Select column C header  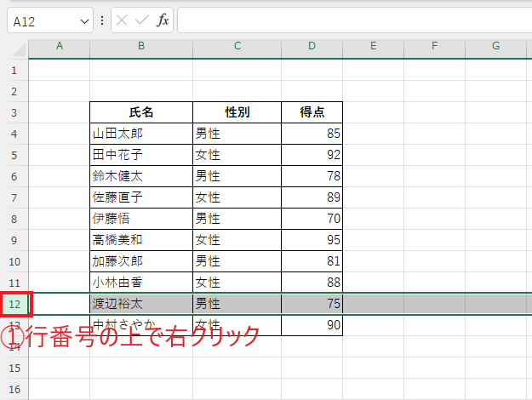(x=237, y=49)
